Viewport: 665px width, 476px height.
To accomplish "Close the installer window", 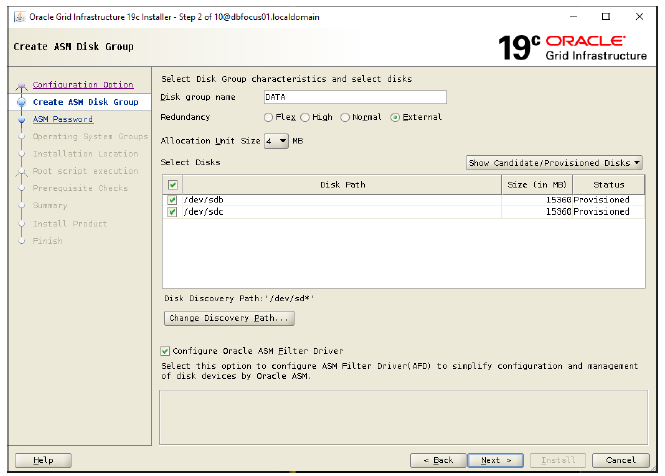I will point(639,17).
